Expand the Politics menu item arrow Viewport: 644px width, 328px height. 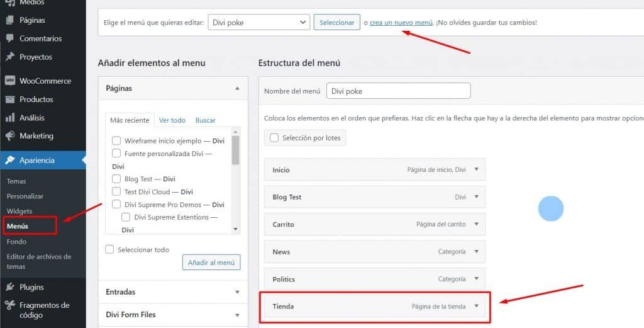click(477, 279)
